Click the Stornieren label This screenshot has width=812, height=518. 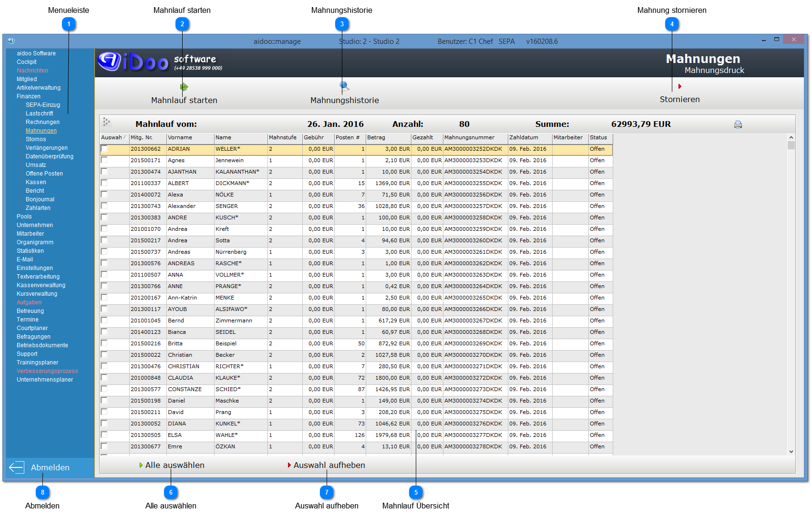coord(680,99)
